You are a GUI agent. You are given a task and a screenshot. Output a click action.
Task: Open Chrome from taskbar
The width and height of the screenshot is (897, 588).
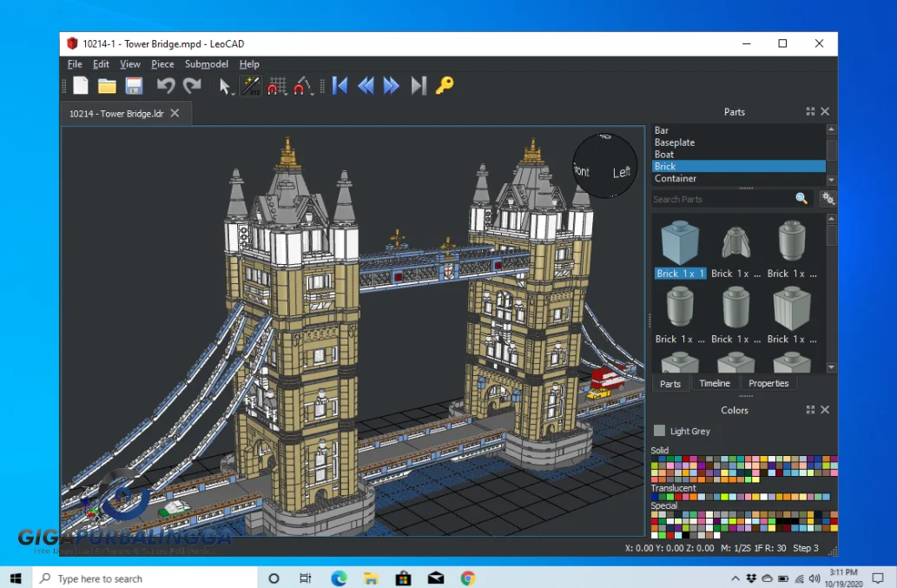pyautogui.click(x=468, y=578)
